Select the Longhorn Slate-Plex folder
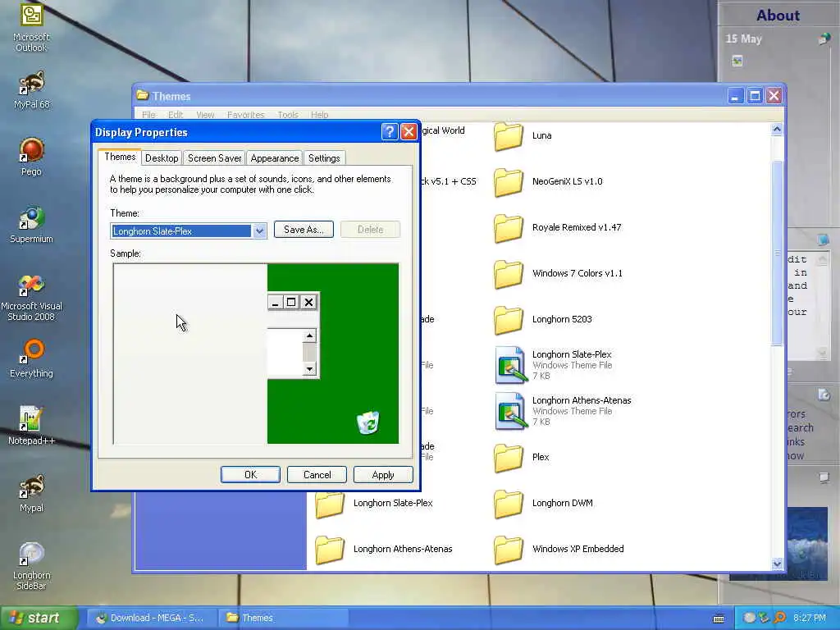The height and width of the screenshot is (630, 840). point(374,504)
